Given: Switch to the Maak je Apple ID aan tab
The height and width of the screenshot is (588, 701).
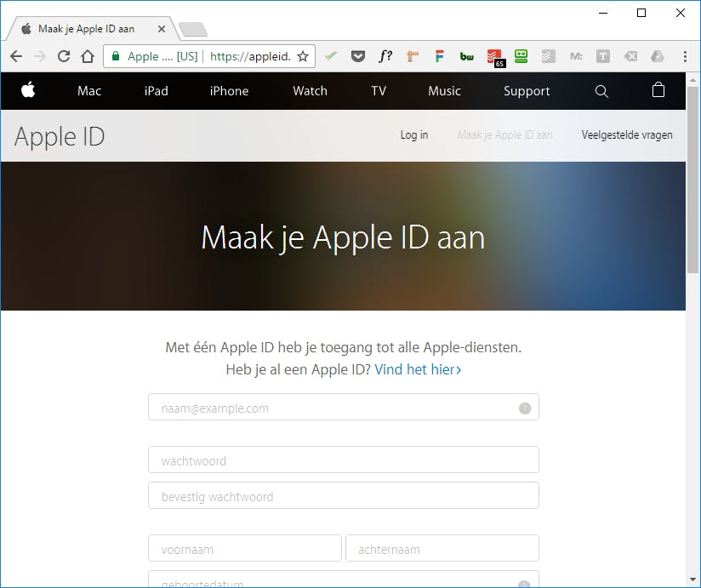Looking at the screenshot, I should 85,27.
